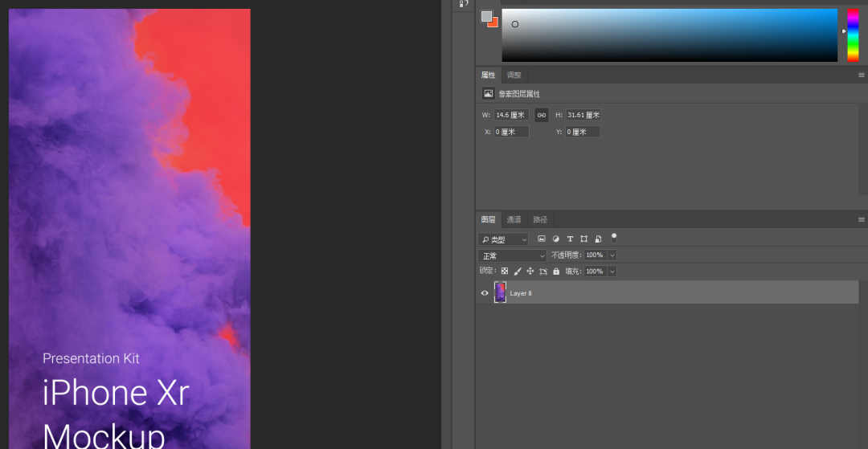Click the opacity 100% value field

click(595, 255)
